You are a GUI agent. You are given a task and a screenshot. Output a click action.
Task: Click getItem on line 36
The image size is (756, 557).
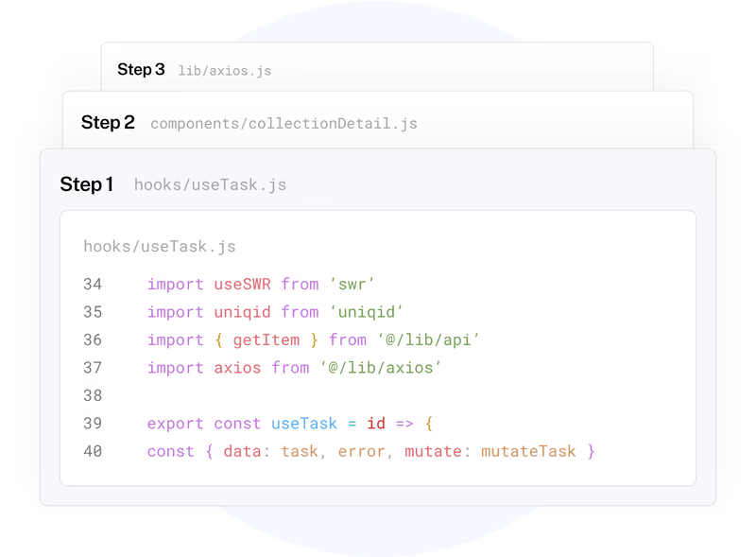[266, 339]
